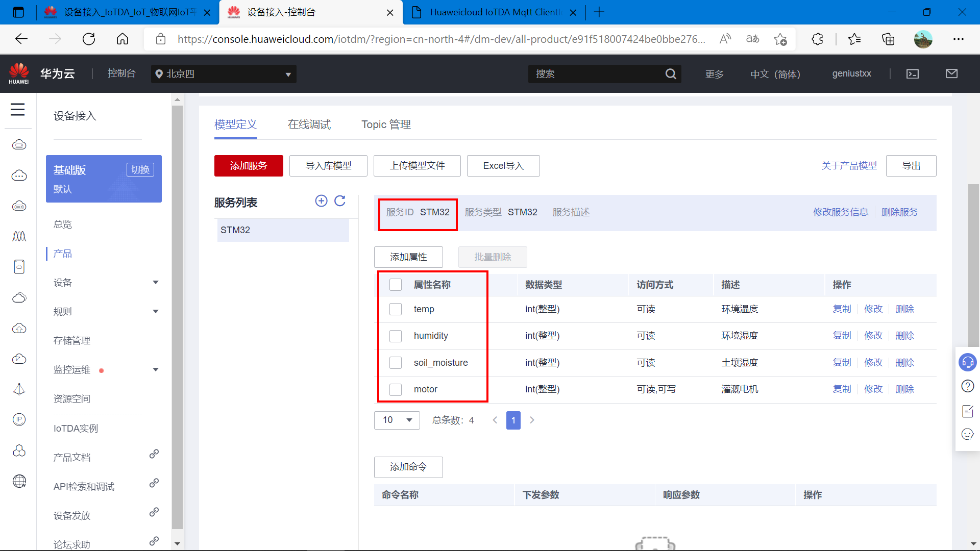Expand the 规则 sidebar menu
Image resolution: width=980 pixels, height=551 pixels.
(x=156, y=312)
